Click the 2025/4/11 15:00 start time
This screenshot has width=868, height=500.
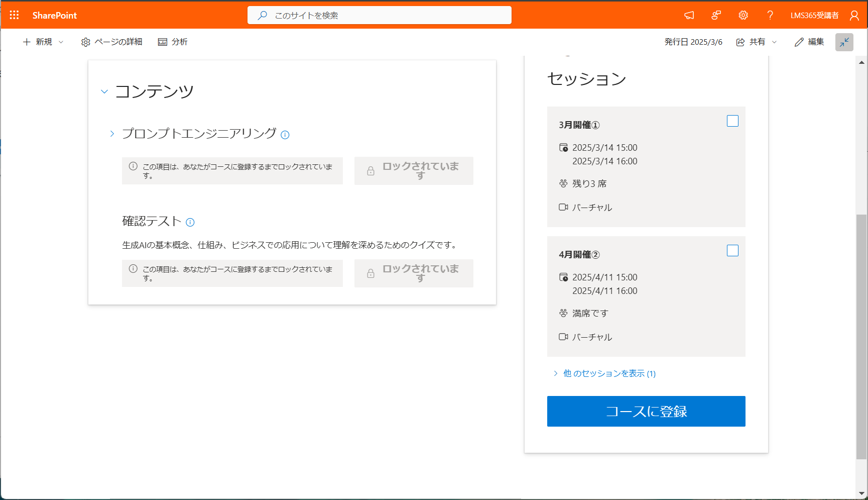click(605, 277)
